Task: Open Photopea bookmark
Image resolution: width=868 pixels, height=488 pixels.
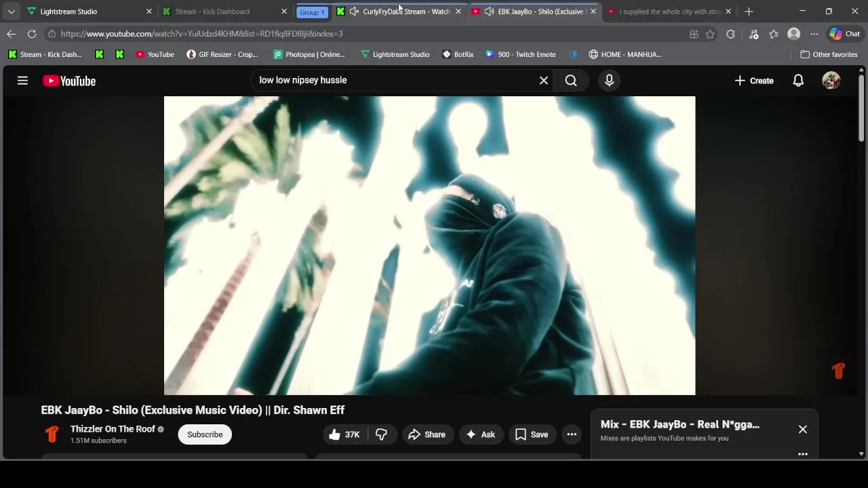Action: pyautogui.click(x=309, y=54)
